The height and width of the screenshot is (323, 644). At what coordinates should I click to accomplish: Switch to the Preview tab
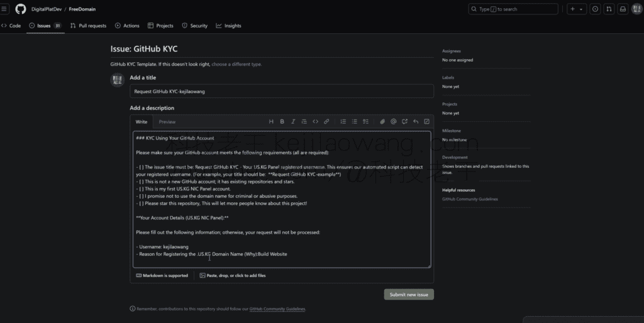[x=167, y=122]
